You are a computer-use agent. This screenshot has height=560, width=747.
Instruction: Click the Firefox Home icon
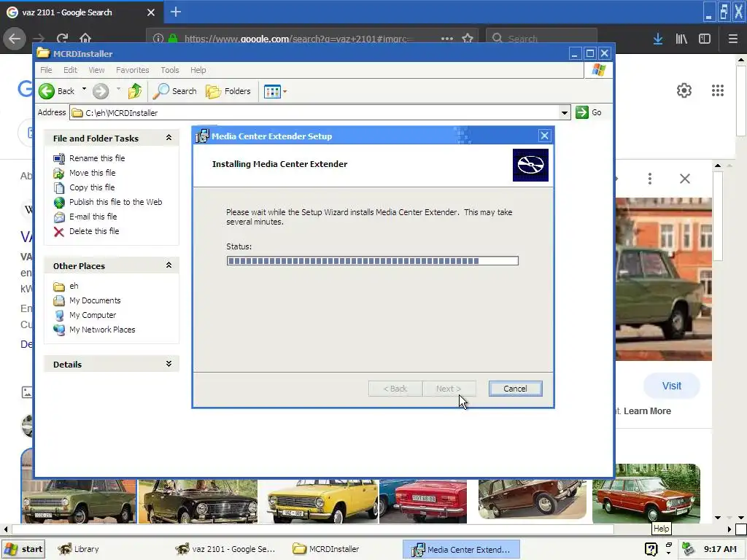tap(85, 38)
